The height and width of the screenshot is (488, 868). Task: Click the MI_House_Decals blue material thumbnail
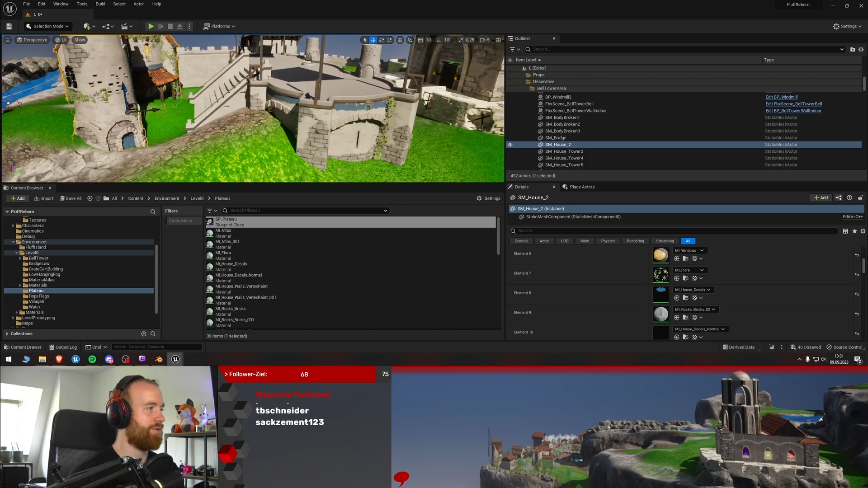pos(660,294)
